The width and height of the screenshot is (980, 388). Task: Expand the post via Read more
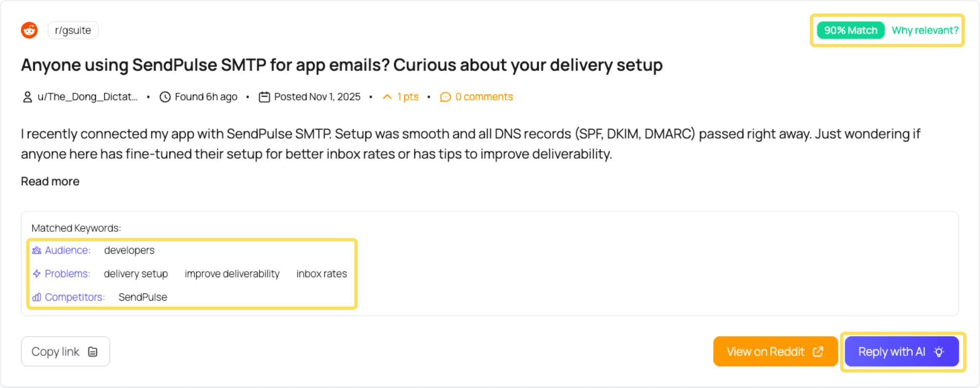tap(50, 181)
